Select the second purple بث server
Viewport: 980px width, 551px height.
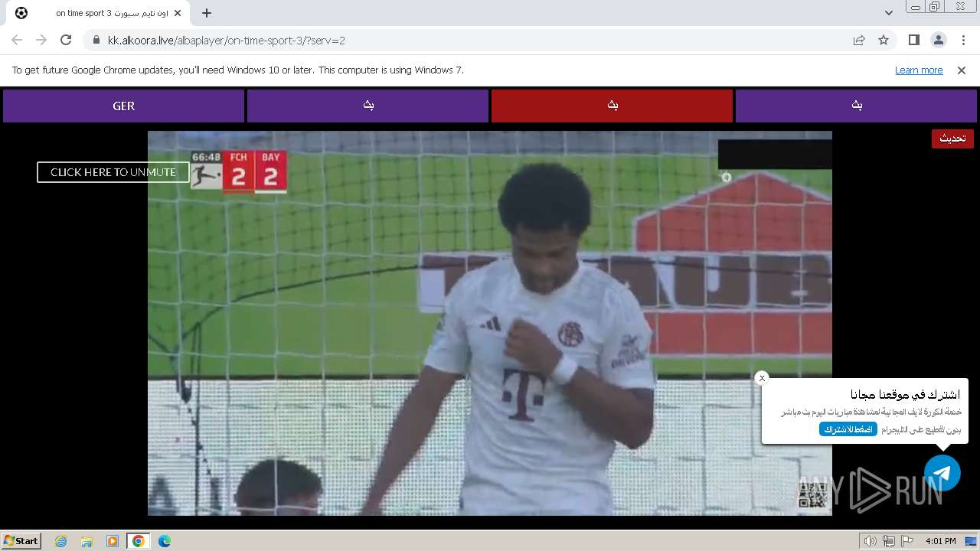(367, 106)
